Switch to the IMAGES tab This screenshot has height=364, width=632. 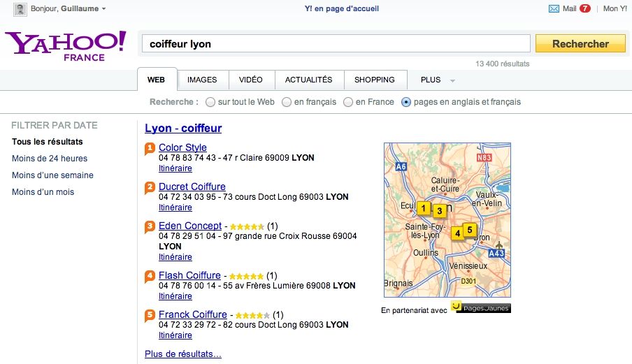coord(202,80)
